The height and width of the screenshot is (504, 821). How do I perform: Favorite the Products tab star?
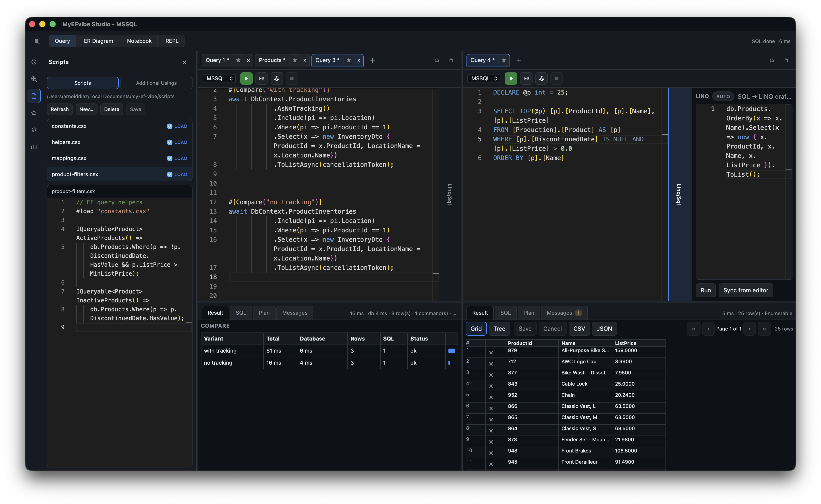(x=295, y=60)
